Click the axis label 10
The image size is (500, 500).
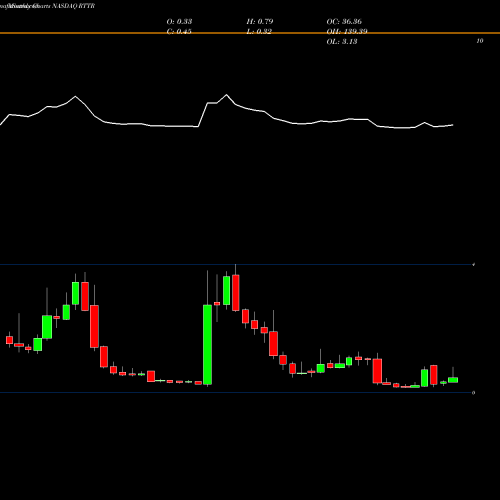click(x=480, y=41)
